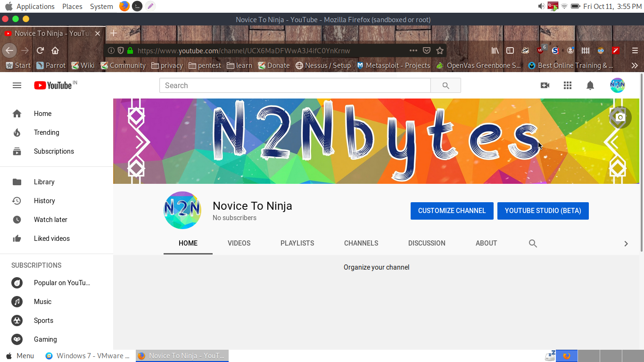
Task: Click the volume icon in system tray
Action: (541, 6)
